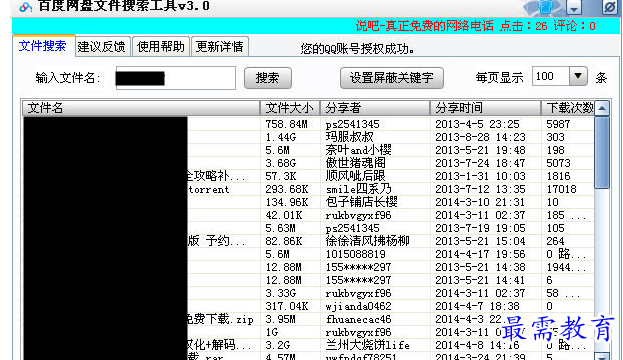This screenshot has width=623, height=360.
Task: Click sharer 包子铺店长樱
Action: pos(362,202)
